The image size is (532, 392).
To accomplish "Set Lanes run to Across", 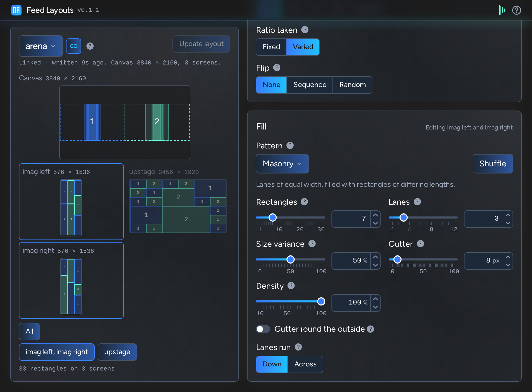I will point(305,364).
